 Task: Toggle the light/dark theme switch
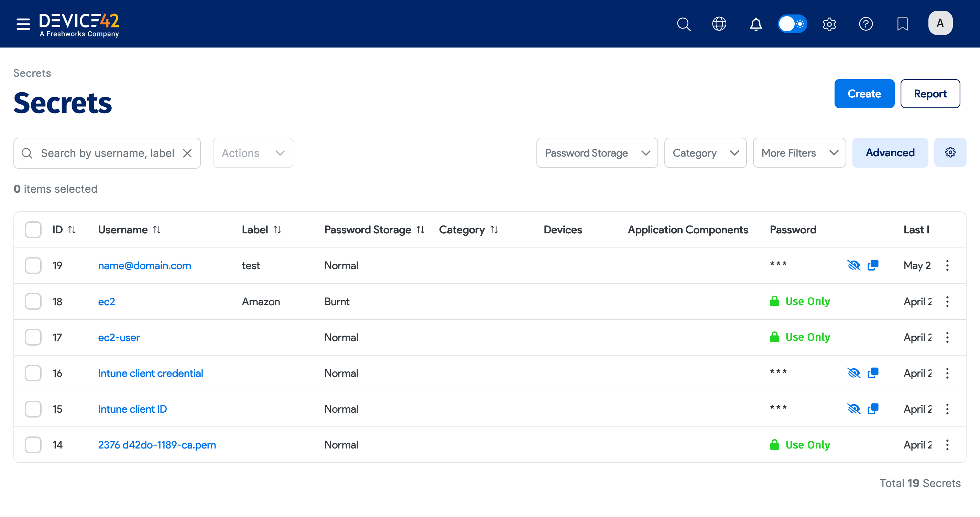coord(792,24)
